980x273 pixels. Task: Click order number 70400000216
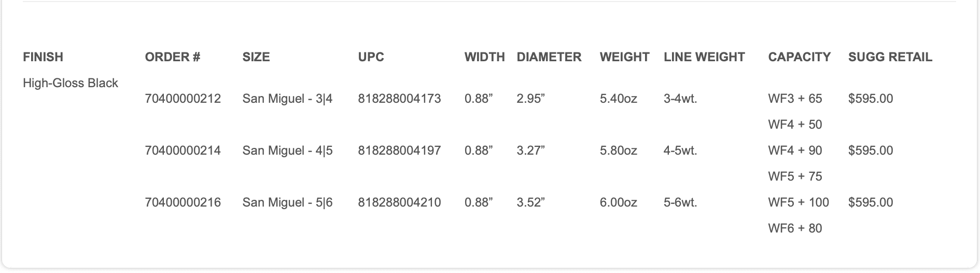[x=183, y=202]
